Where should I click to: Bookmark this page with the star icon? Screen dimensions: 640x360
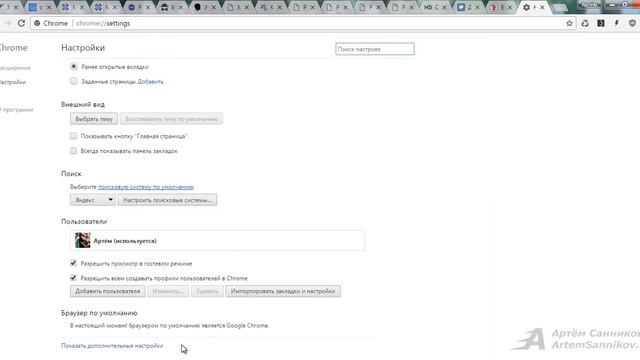coord(569,23)
